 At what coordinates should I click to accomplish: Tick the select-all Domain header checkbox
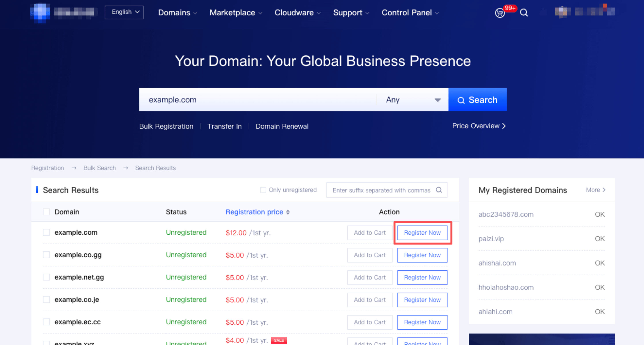click(x=46, y=212)
